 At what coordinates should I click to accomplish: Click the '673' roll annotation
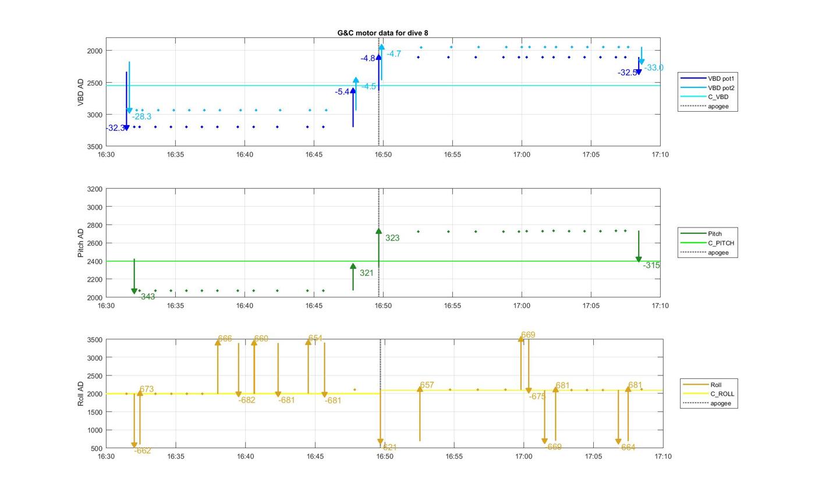click(147, 389)
